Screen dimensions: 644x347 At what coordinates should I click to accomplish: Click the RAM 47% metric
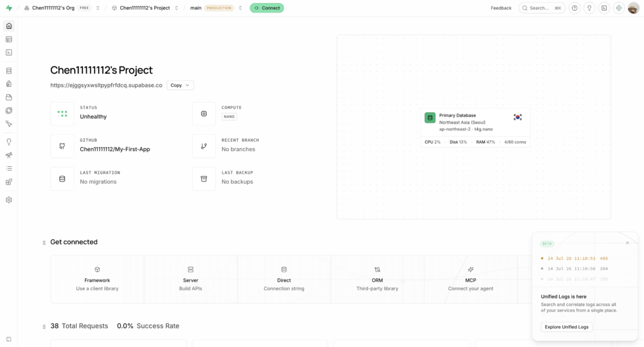(486, 142)
